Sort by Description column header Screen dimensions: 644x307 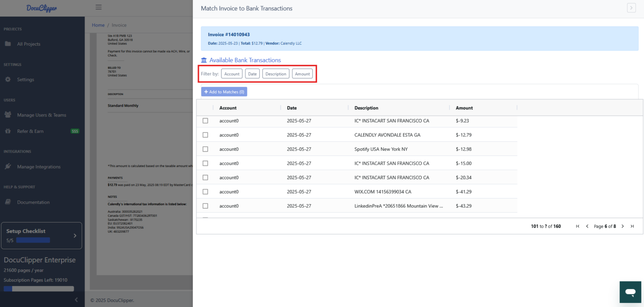click(366, 108)
